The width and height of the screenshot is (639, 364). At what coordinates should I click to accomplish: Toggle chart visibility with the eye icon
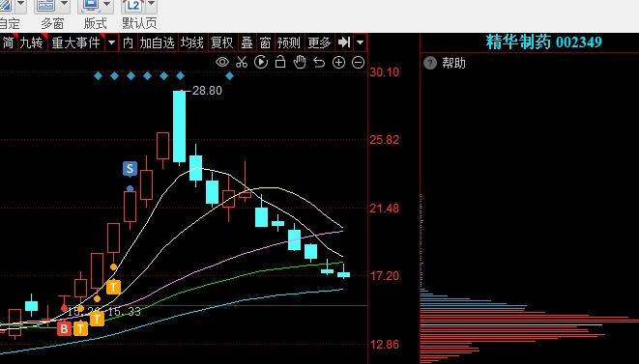coord(222,63)
